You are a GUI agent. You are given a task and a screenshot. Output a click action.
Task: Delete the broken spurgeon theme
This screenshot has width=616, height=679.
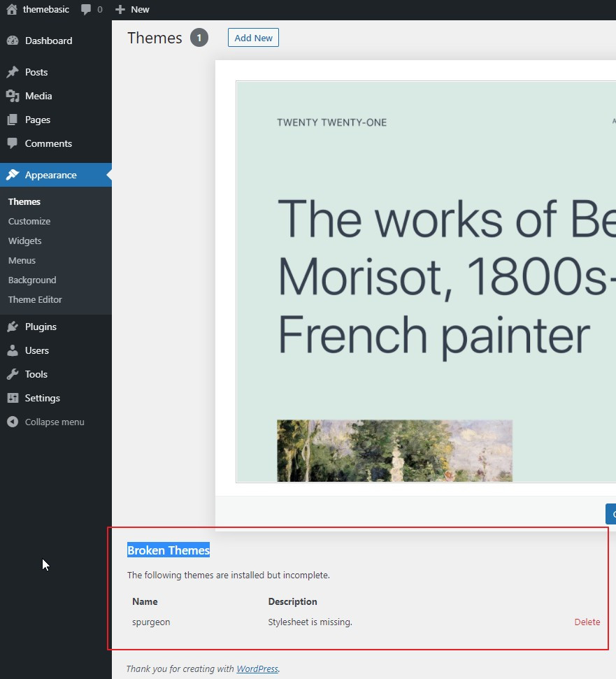[x=587, y=622]
